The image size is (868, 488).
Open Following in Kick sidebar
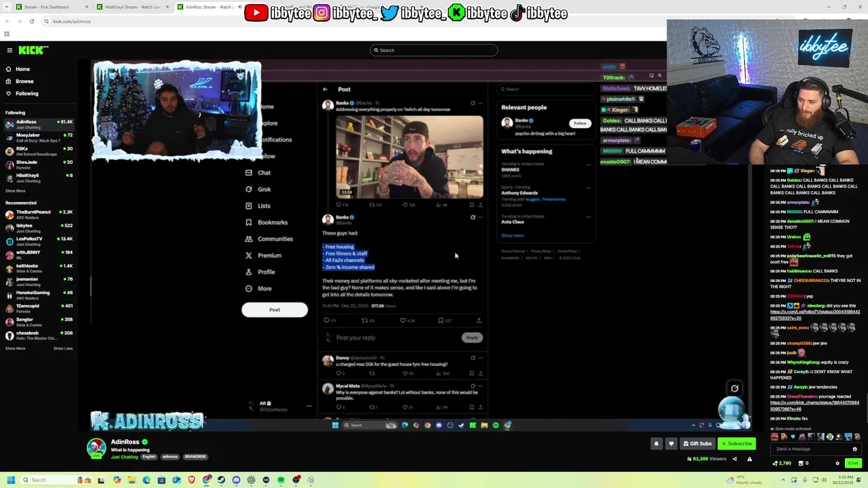pos(26,94)
